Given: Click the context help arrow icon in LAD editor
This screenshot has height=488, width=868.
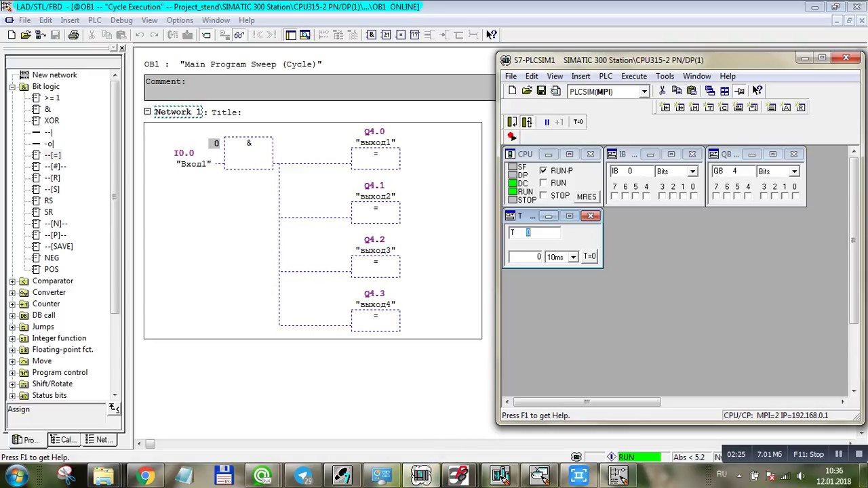Looking at the screenshot, I should [x=491, y=35].
